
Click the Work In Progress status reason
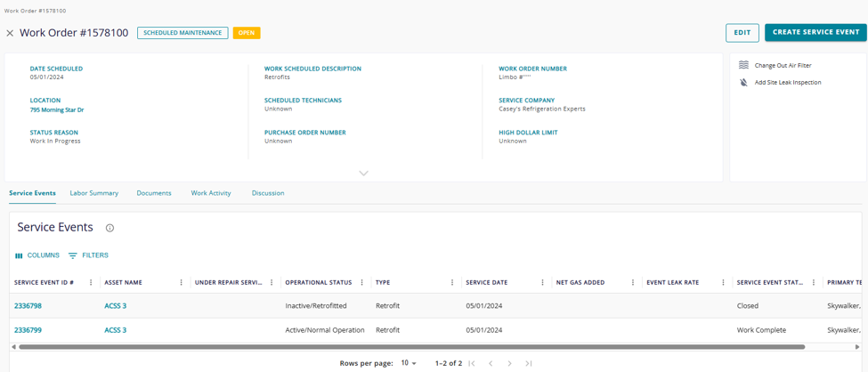pos(55,142)
